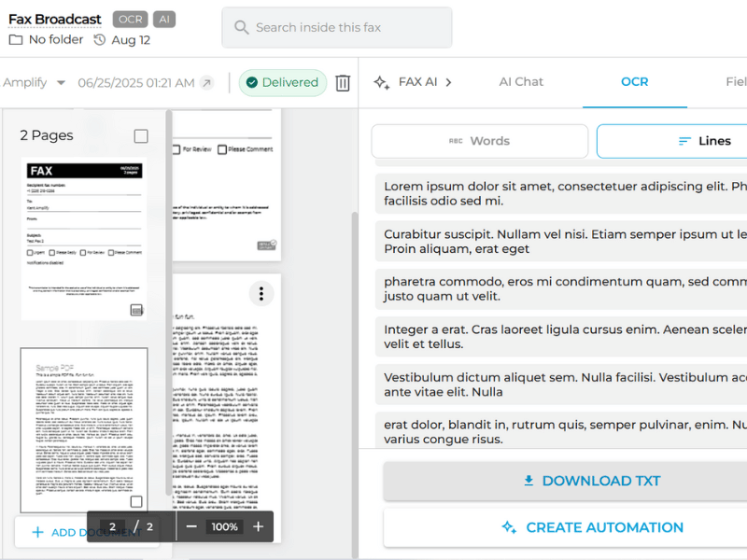Click the AI badge next to Fax Broadcast
Viewport: 747px width, 560px height.
(164, 20)
